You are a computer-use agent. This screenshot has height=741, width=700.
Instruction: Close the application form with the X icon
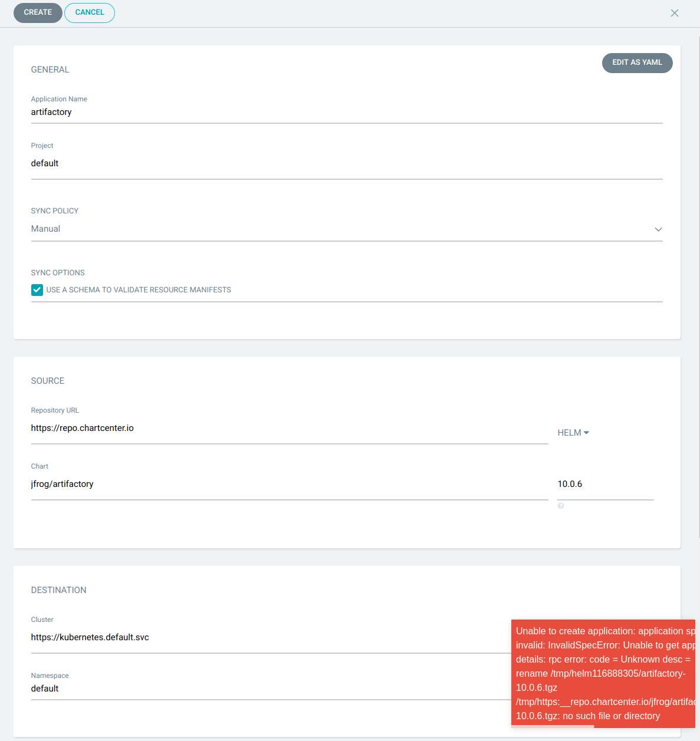[674, 12]
